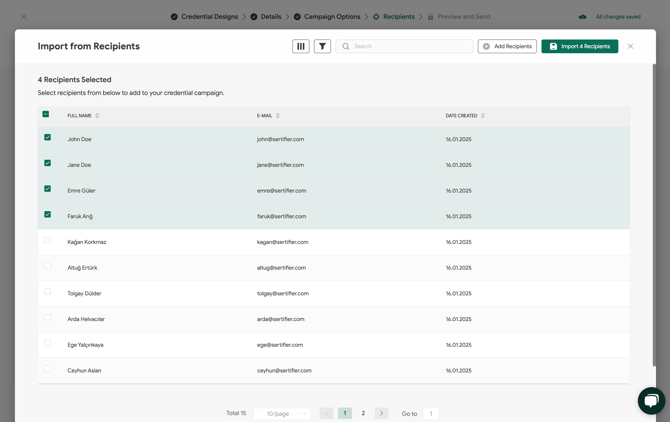This screenshot has height=422, width=670.
Task: Close the Import from Recipients dialog
Action: (x=630, y=46)
